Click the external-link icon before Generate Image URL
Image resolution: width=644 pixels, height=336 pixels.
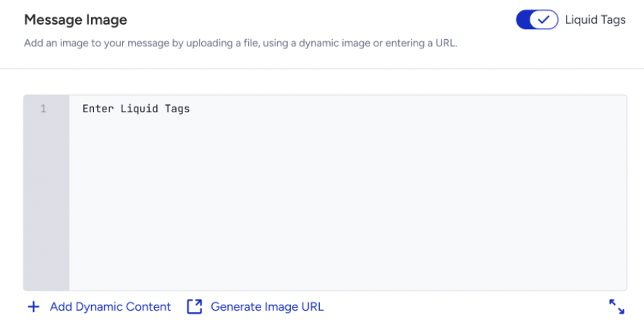(194, 307)
